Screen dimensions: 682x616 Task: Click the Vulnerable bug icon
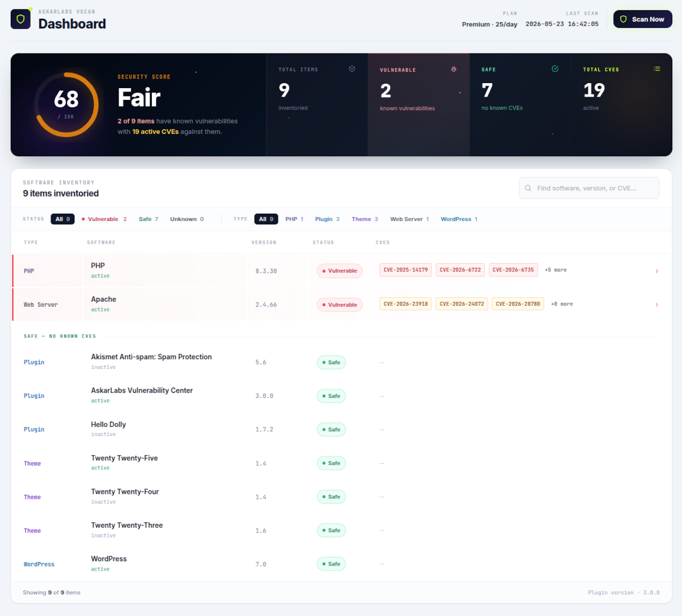coord(454,69)
